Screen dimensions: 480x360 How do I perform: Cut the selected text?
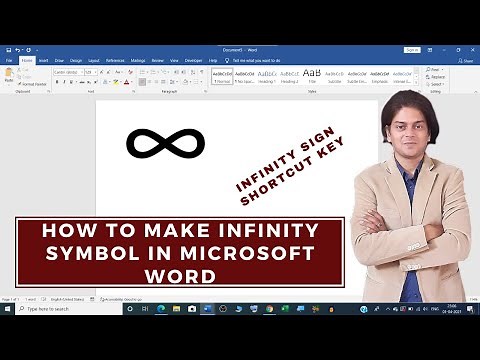point(23,70)
